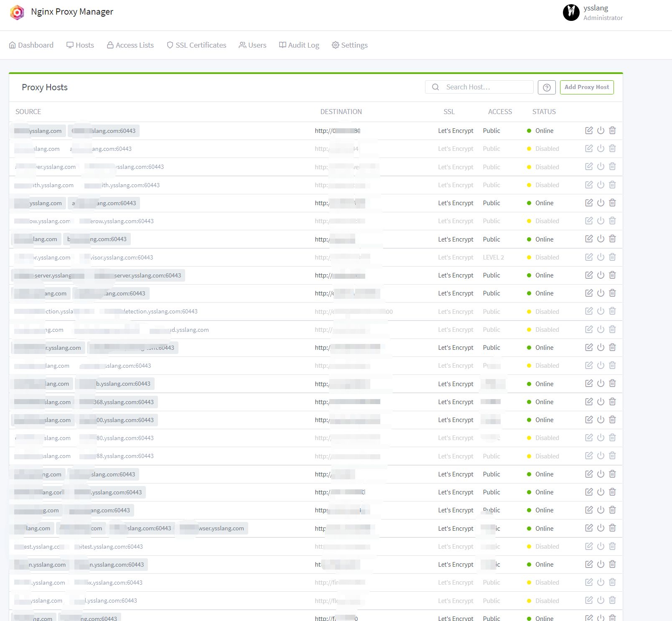Click the wser.ysslang.com domain chip
672x621 pixels.
click(x=212, y=528)
